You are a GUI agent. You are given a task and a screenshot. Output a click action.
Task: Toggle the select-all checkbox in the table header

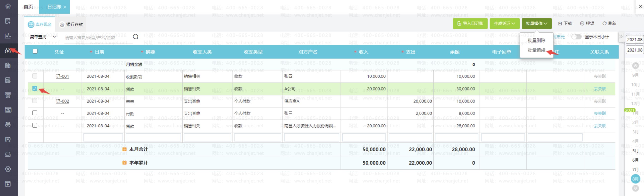click(35, 51)
